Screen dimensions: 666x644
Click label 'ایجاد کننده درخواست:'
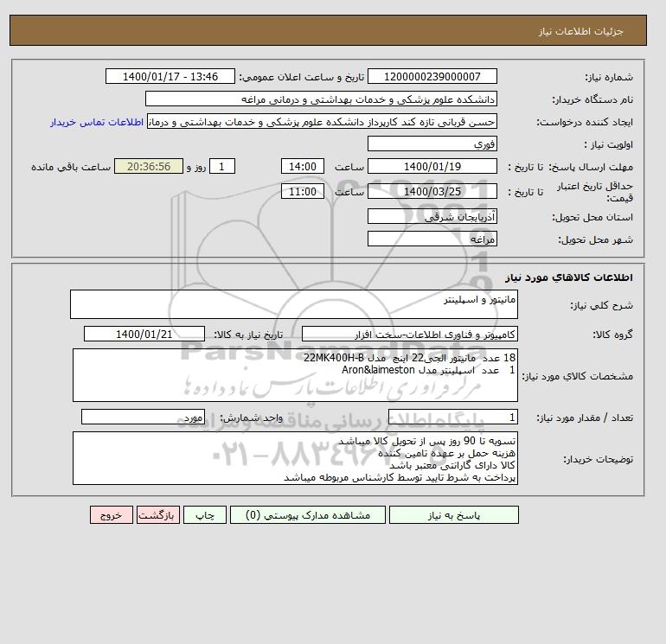point(585,122)
